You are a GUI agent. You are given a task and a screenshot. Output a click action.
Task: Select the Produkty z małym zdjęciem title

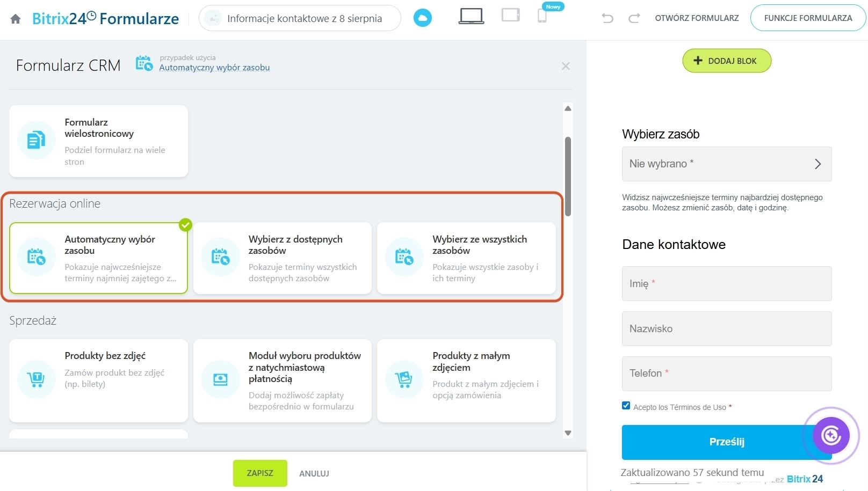(x=471, y=362)
